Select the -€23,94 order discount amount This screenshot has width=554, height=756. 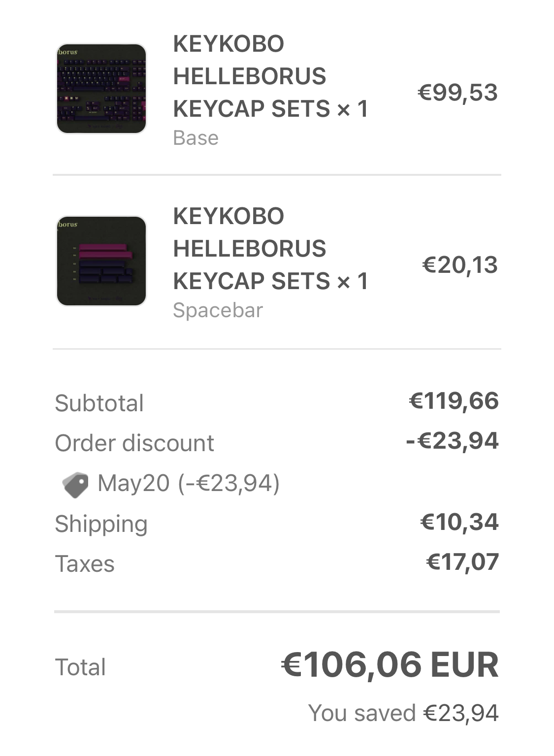coord(452,441)
